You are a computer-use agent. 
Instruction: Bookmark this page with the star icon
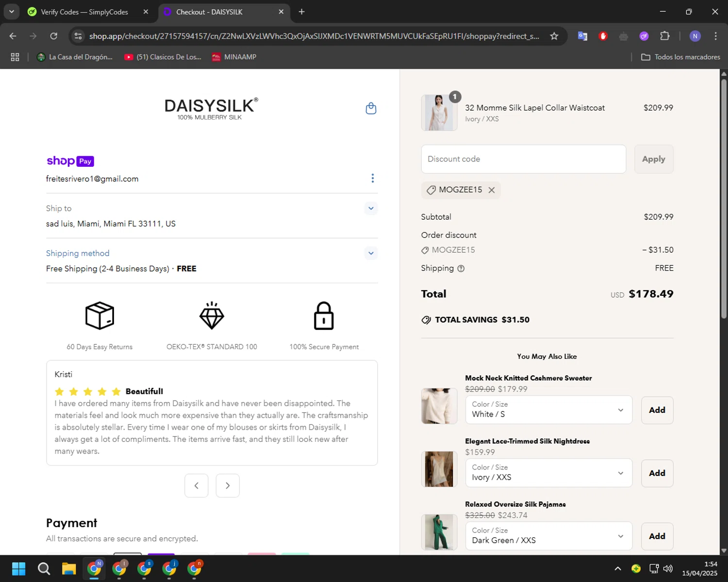[554, 36]
